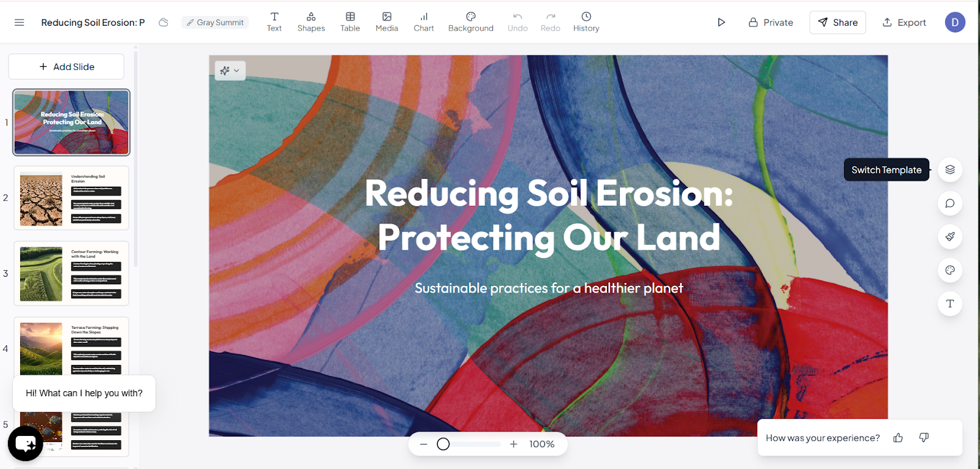Click the zoom slider handle
This screenshot has width=980, height=469.
[443, 444]
